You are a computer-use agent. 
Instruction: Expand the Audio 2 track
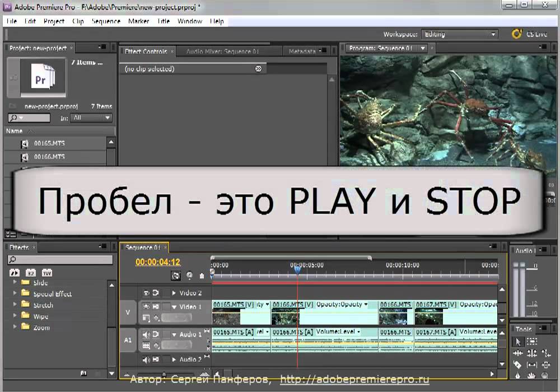(x=174, y=360)
